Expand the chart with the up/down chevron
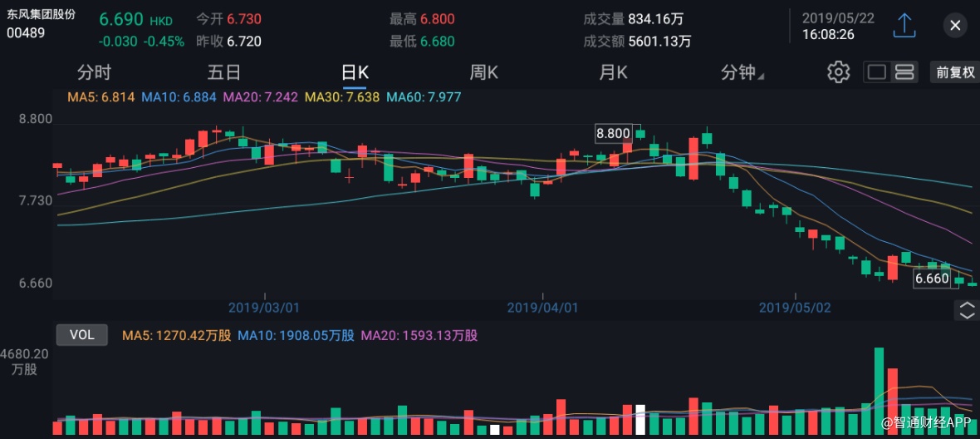 966,310
